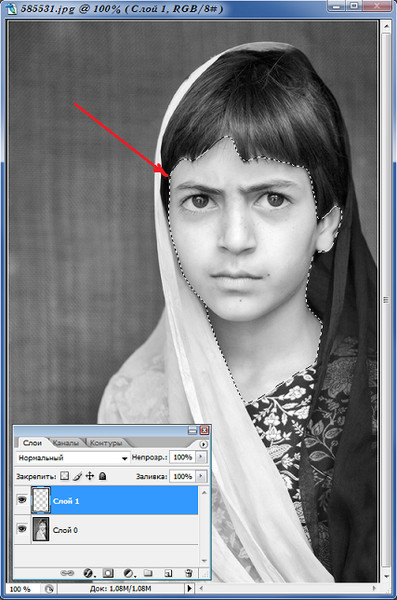
Task: Expand the Непрозр. opacity slider arrow
Action: coord(201,457)
